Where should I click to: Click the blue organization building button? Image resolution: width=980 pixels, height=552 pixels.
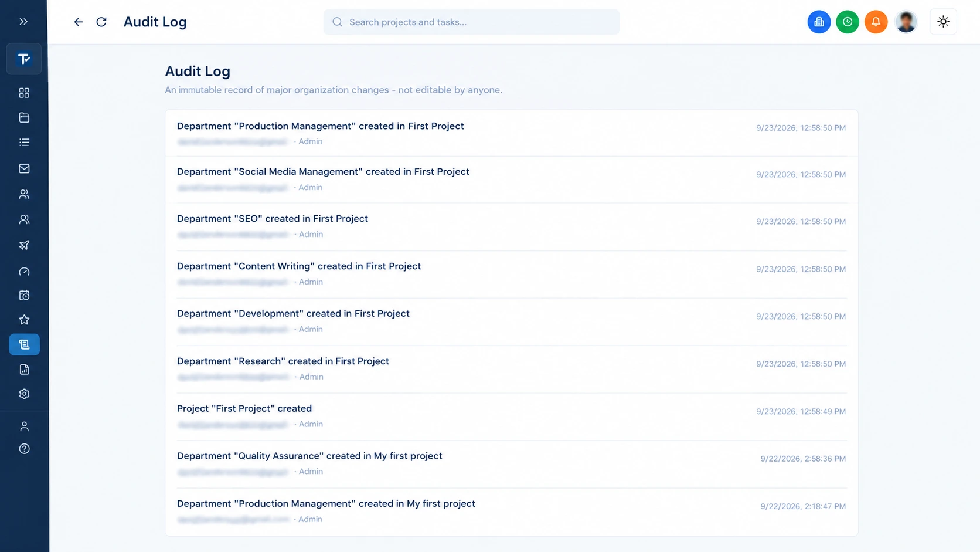[x=819, y=22]
